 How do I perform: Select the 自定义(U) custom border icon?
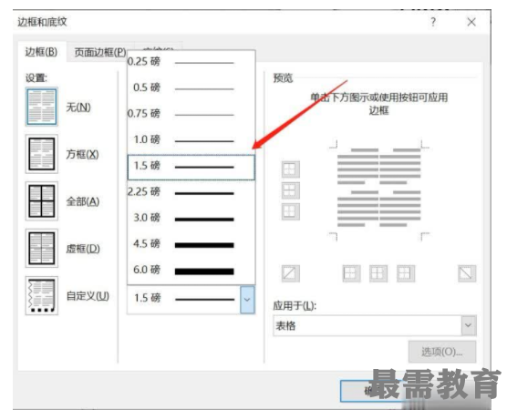coord(42,295)
